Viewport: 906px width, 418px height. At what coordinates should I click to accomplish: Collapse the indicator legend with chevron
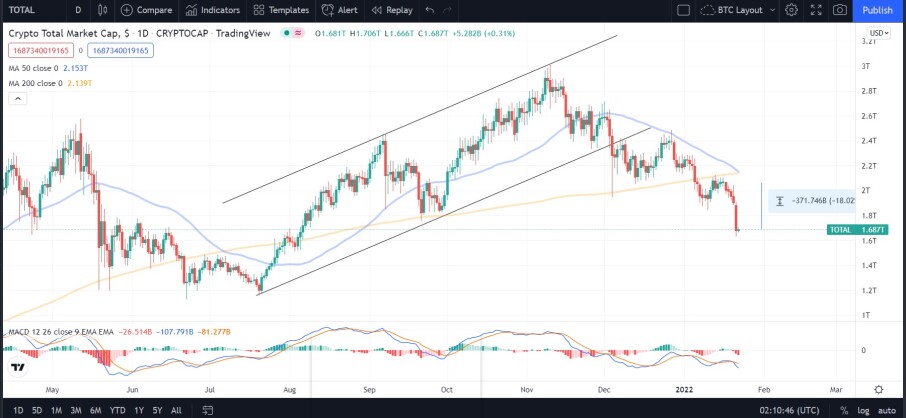(x=17, y=99)
